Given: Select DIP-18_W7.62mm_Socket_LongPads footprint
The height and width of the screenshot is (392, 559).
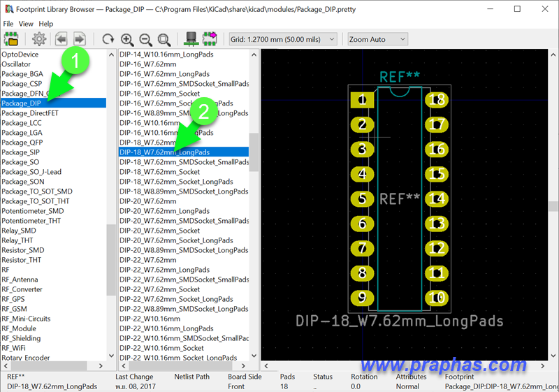Looking at the screenshot, I should click(177, 182).
